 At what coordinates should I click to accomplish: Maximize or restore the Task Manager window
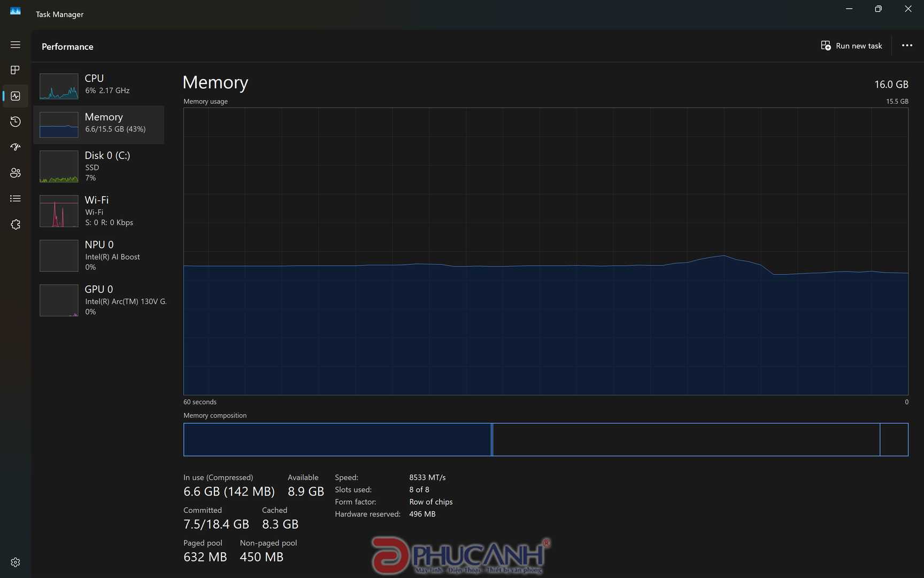[x=878, y=9]
